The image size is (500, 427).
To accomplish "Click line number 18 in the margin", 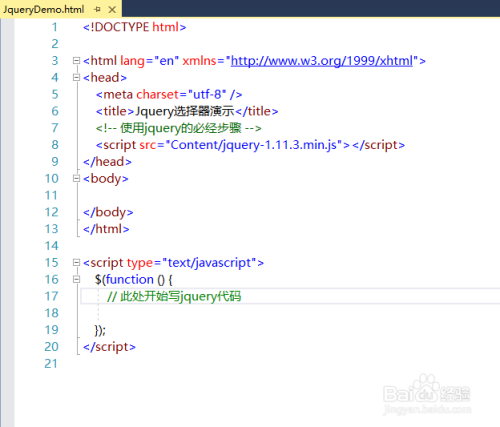I will (51, 313).
